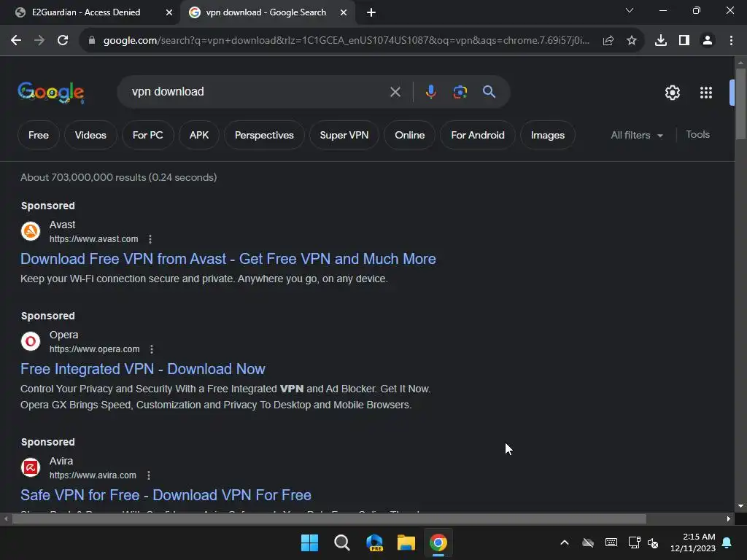747x560 pixels.
Task: Clear the search box with the X icon
Action: pyautogui.click(x=395, y=92)
